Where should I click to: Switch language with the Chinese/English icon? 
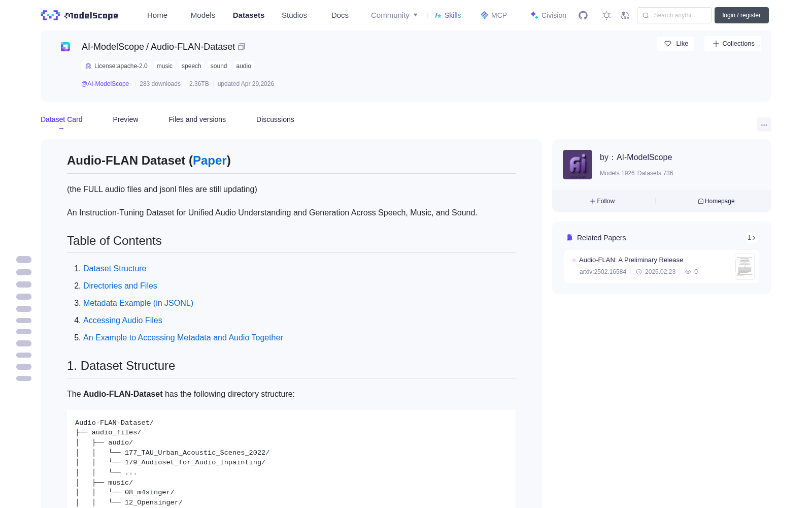(625, 15)
